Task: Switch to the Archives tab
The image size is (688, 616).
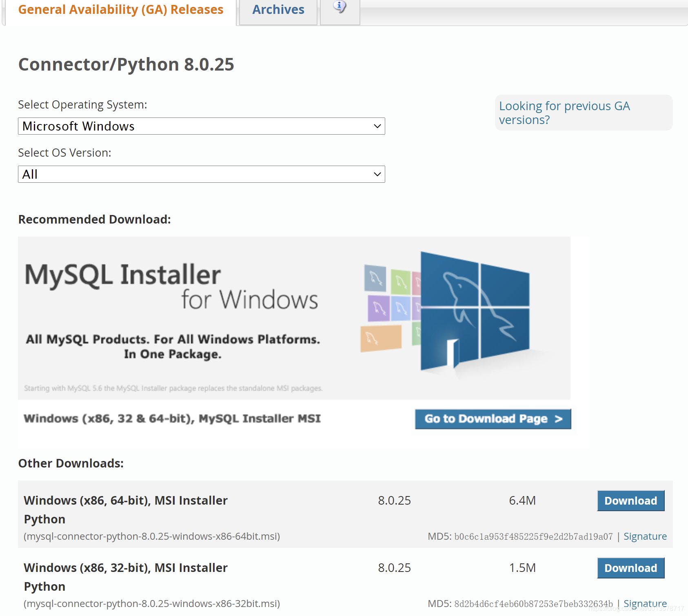Action: pos(278,9)
